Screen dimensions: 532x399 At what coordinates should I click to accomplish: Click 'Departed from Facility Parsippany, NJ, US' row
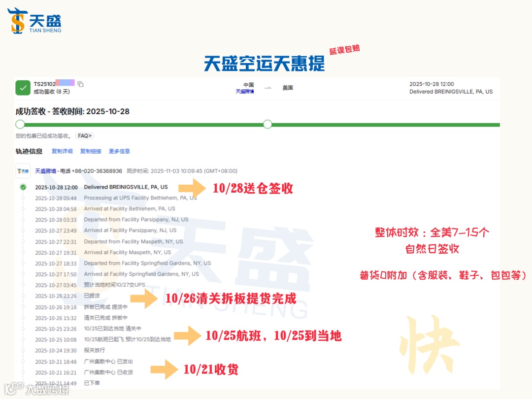[x=112, y=220]
